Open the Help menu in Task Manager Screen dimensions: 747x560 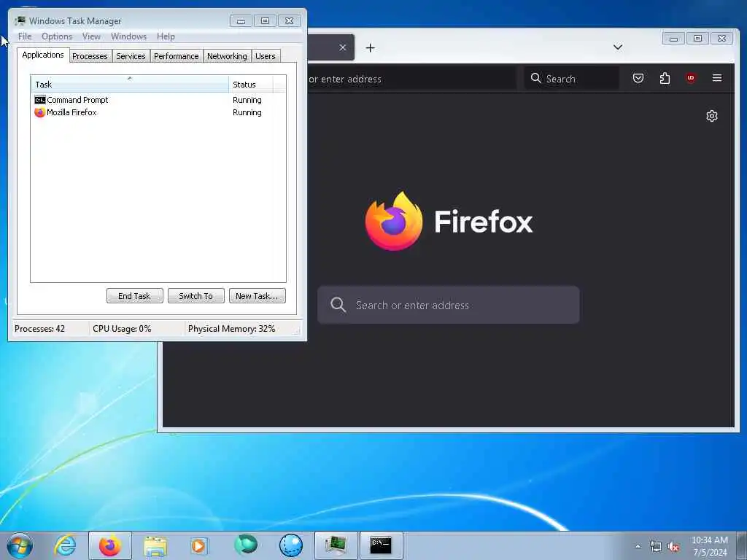pos(166,36)
